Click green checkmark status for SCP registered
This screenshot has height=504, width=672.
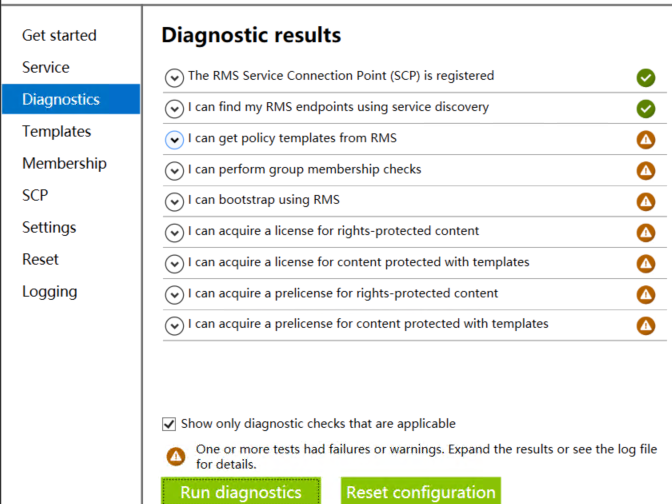[645, 78]
